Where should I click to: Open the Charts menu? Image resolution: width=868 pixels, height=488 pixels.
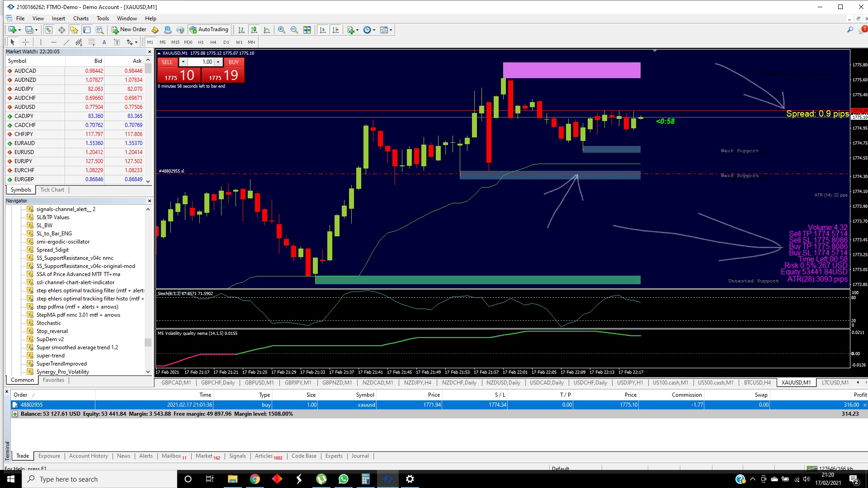click(80, 19)
